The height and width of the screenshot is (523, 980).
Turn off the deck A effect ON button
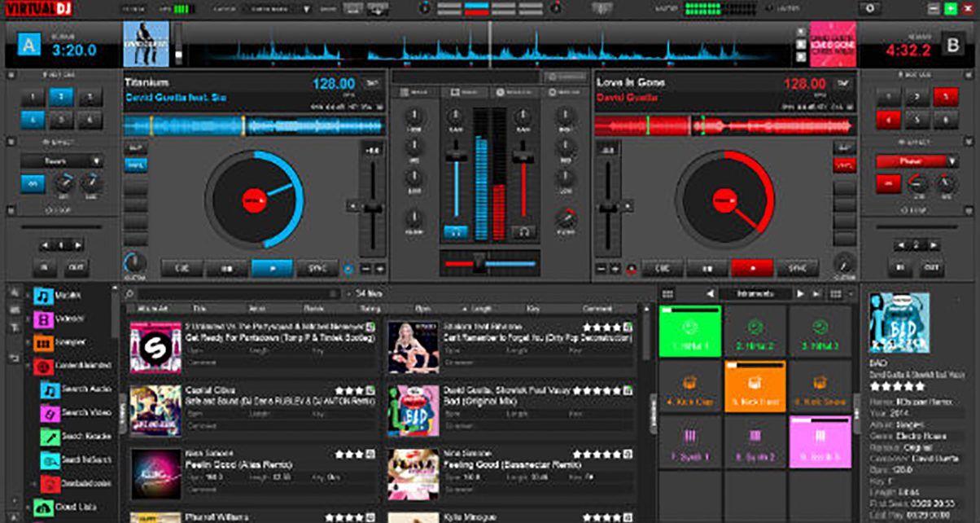[x=32, y=184]
